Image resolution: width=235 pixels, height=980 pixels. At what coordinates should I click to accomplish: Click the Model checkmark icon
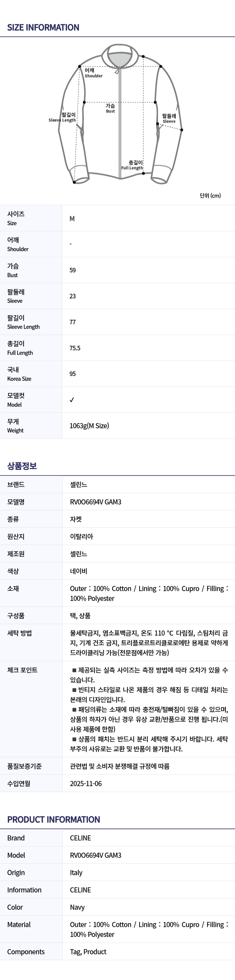click(x=72, y=400)
